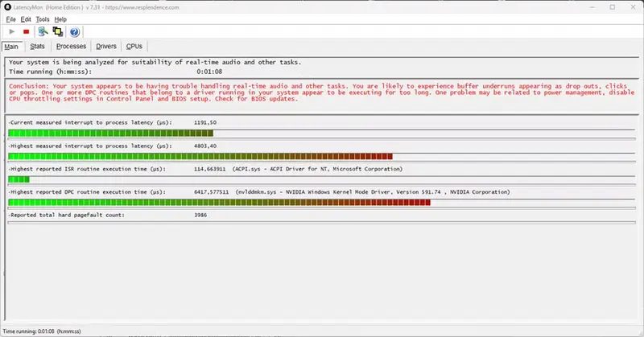Click the green Start monitoring play icon
The height and width of the screenshot is (337, 644).
pyautogui.click(x=11, y=32)
